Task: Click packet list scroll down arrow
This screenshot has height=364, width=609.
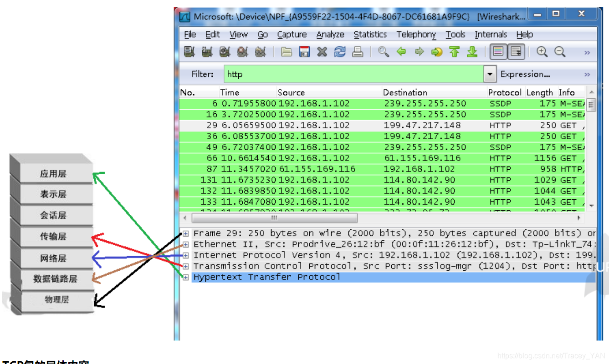Action: tap(591, 206)
